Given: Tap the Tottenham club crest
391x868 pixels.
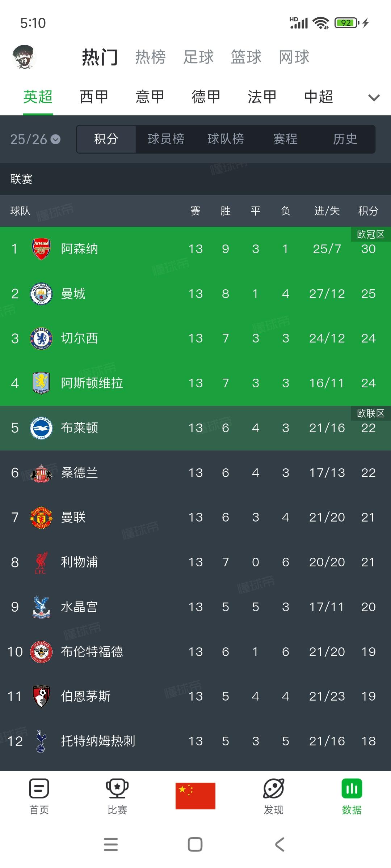Looking at the screenshot, I should point(41,741).
